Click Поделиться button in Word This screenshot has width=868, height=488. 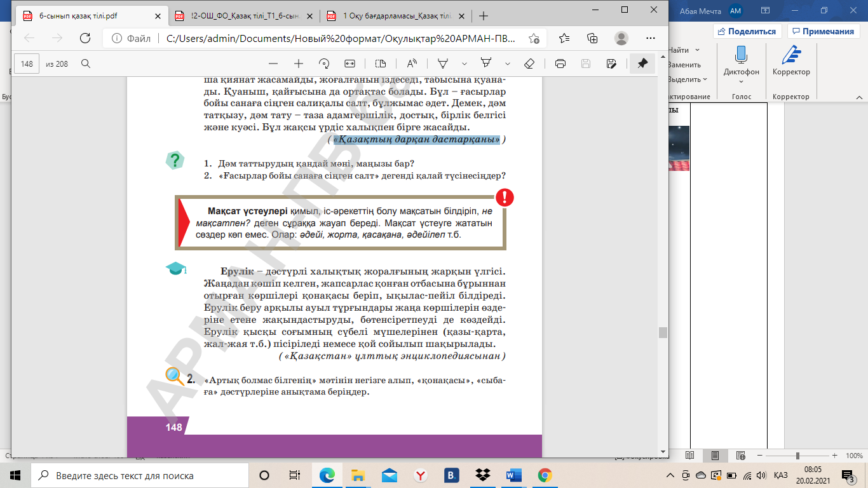747,31
